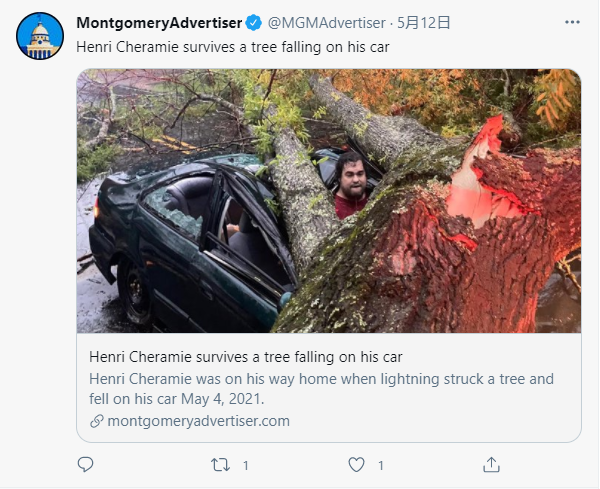The image size is (600, 489).
Task: Click the blue verified badge
Action: pyautogui.click(x=253, y=23)
